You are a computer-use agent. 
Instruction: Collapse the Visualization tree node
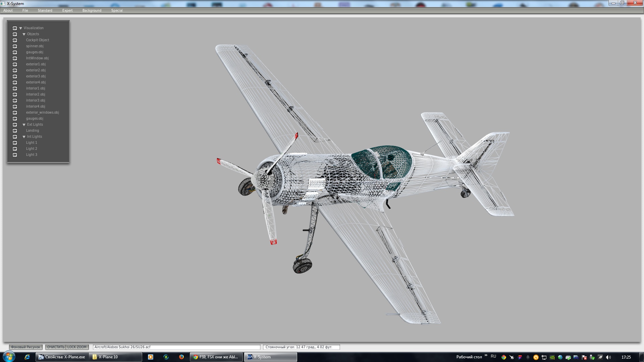tap(21, 28)
